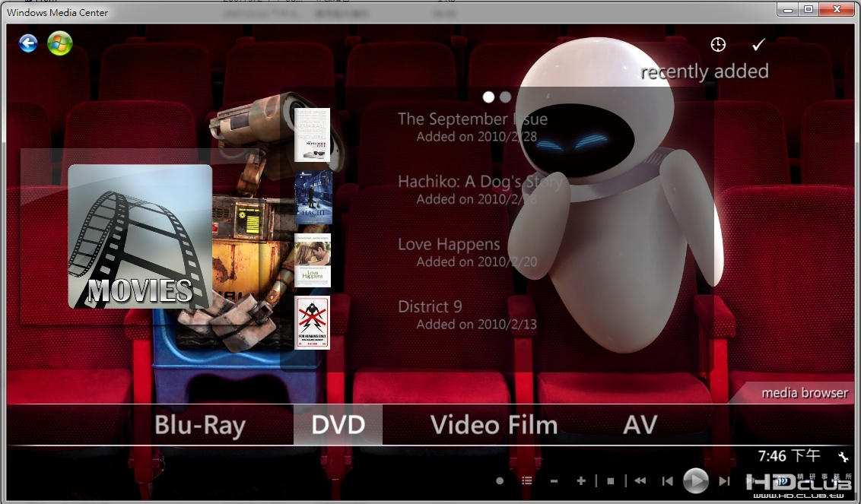Select the highlighted DVD menu item
The width and height of the screenshot is (861, 504).
point(338,425)
